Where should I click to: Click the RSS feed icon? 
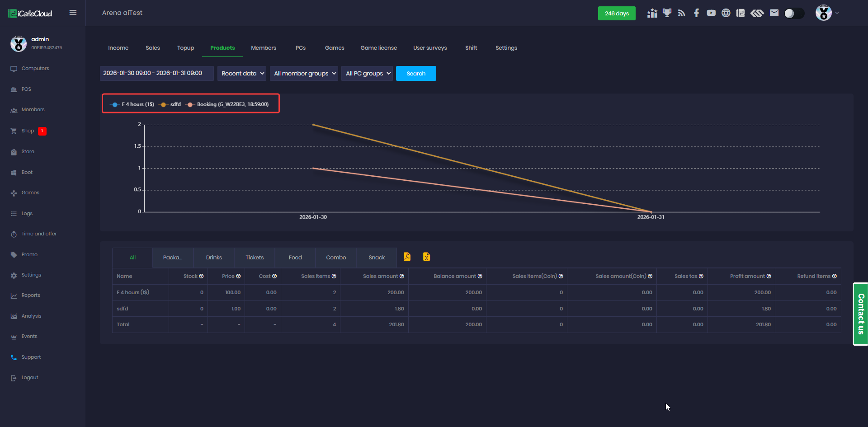pos(681,13)
